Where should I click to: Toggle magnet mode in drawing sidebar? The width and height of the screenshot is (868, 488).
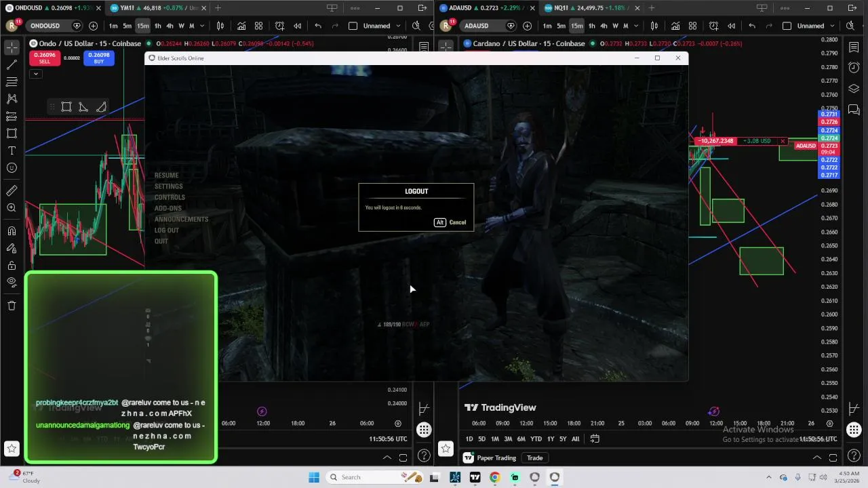click(12, 231)
